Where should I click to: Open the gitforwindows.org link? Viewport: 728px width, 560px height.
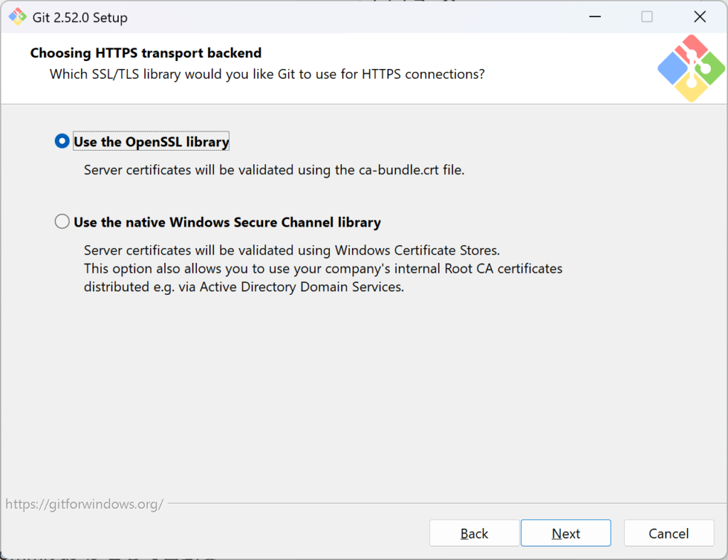[x=85, y=505]
